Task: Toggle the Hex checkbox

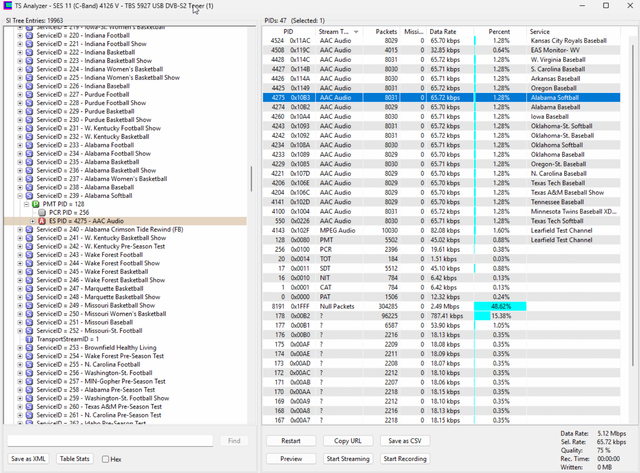Action: pyautogui.click(x=105, y=459)
